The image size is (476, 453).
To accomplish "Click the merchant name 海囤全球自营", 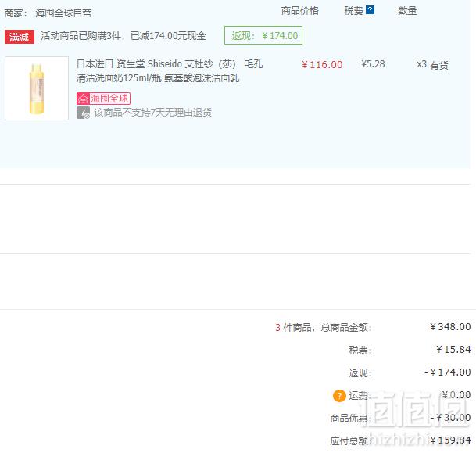I will [63, 13].
